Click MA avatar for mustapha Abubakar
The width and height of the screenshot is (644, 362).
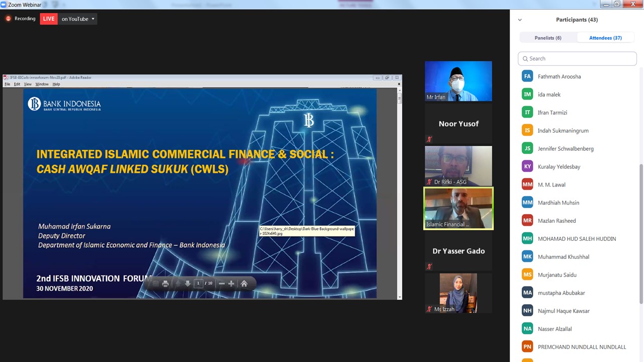click(x=527, y=293)
